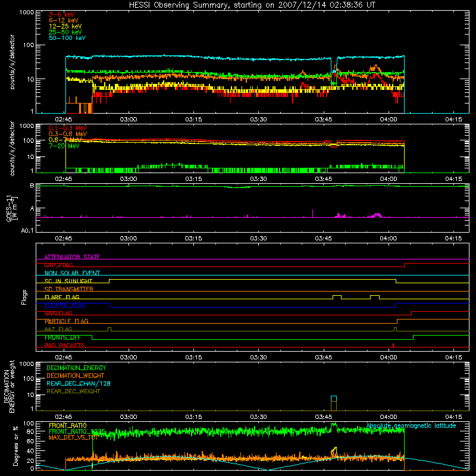Click the 03:00 tick label under the keV count-rate panel
The width and height of the screenshot is (476, 476).
[129, 120]
